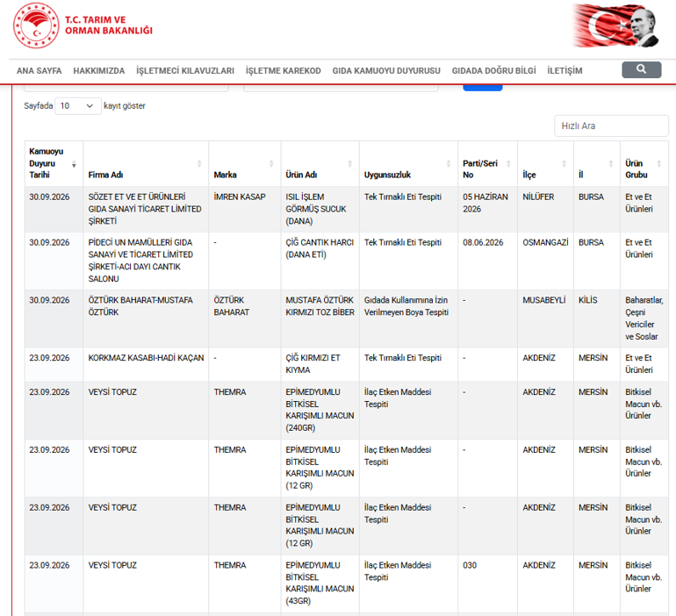Click the İLETİŞİM navigation link
The height and width of the screenshot is (616, 676).
pyautogui.click(x=565, y=71)
